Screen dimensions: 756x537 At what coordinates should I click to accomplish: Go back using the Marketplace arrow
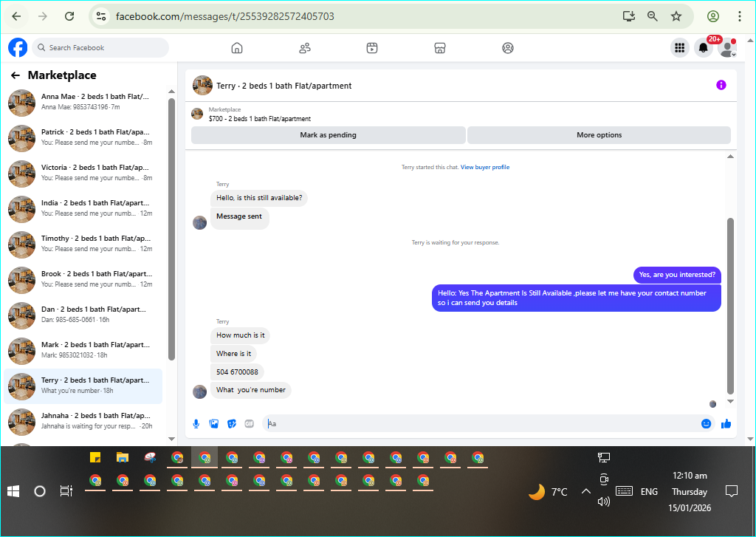pos(16,75)
